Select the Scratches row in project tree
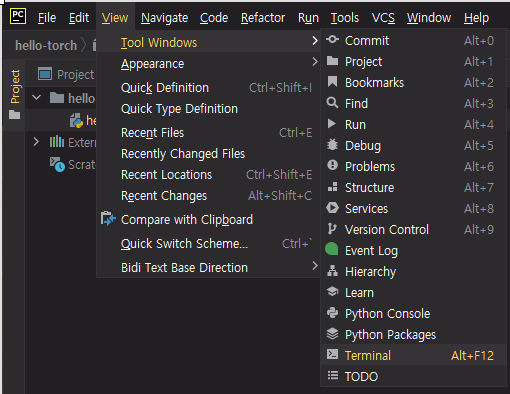 (x=62, y=165)
